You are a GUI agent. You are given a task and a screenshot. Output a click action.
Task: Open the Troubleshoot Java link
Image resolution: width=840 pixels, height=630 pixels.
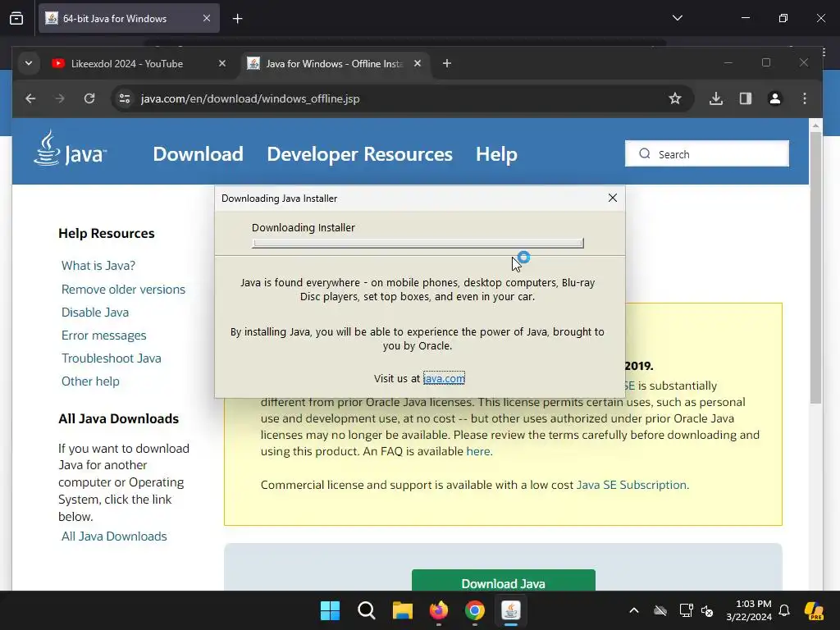(111, 358)
